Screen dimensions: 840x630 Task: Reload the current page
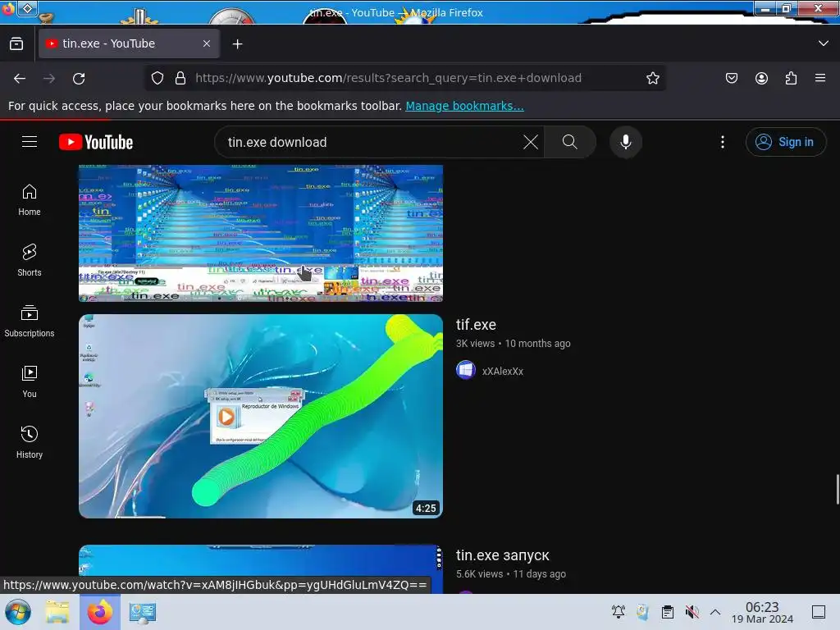point(79,78)
